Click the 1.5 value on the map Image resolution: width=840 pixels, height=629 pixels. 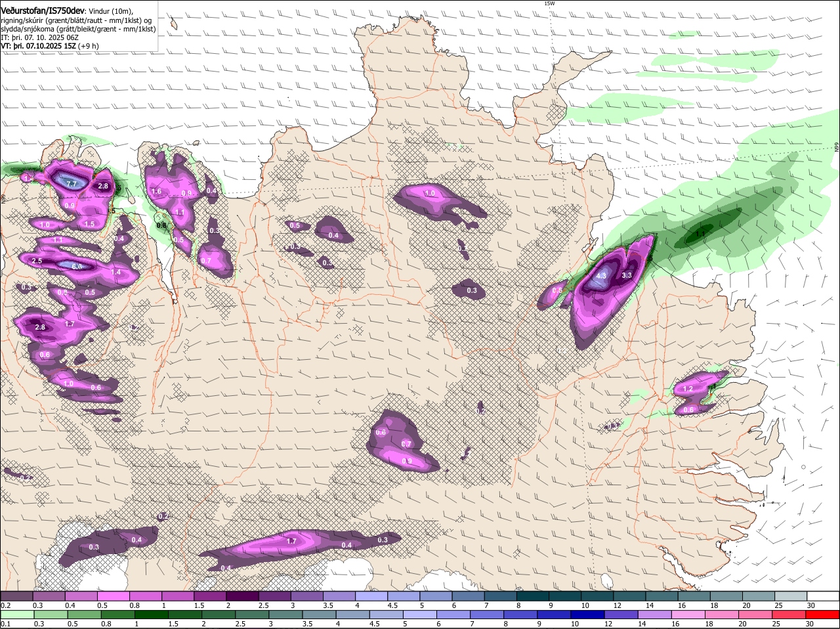90,224
